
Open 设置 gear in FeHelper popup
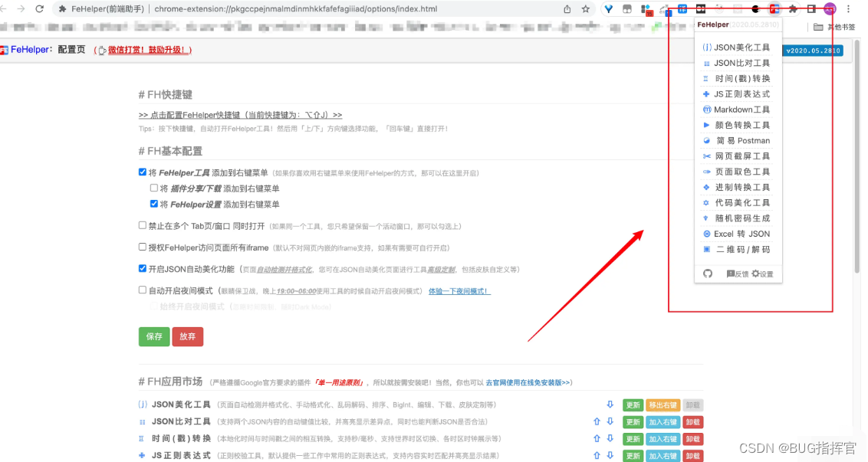[x=762, y=274]
